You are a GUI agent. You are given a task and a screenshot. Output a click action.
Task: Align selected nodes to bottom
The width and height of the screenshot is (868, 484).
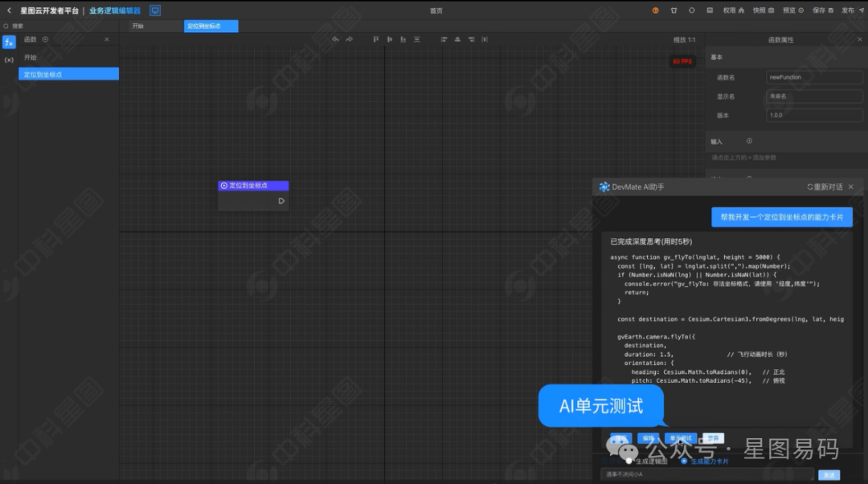click(403, 39)
